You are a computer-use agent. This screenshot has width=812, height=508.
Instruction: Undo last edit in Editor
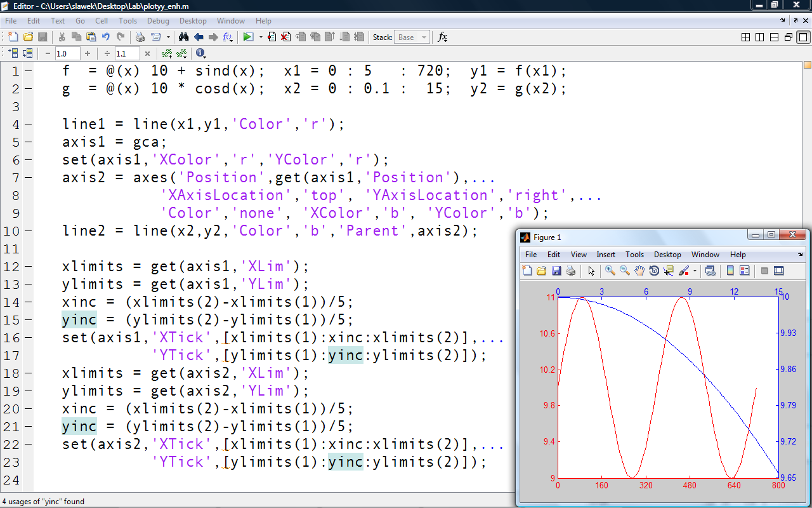(x=105, y=37)
